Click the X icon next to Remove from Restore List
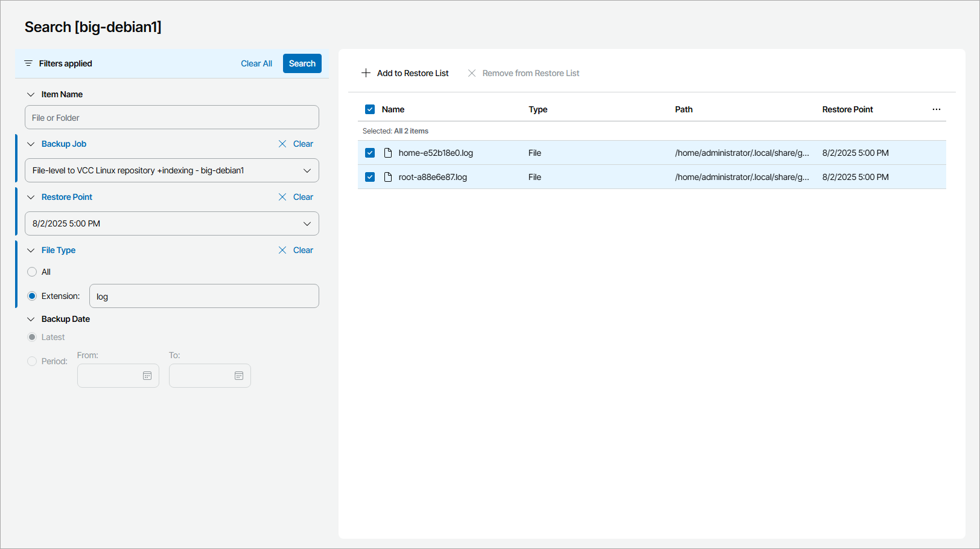Image resolution: width=980 pixels, height=549 pixels. 472,72
